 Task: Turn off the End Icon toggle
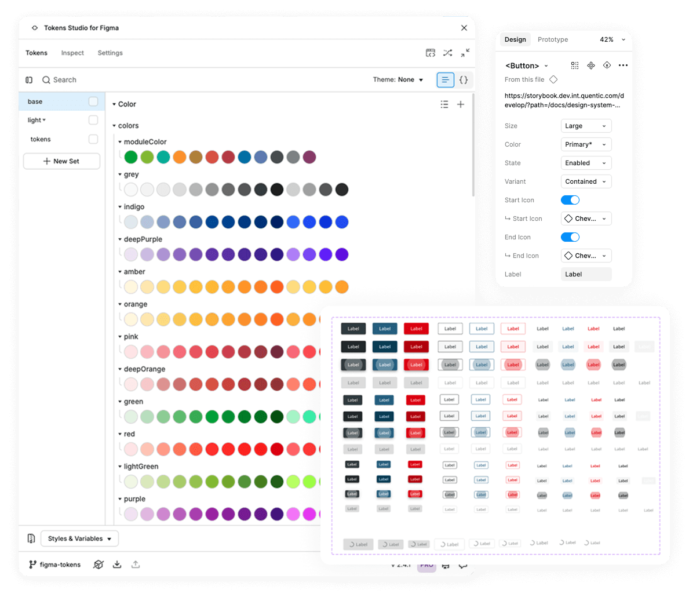pyautogui.click(x=570, y=236)
